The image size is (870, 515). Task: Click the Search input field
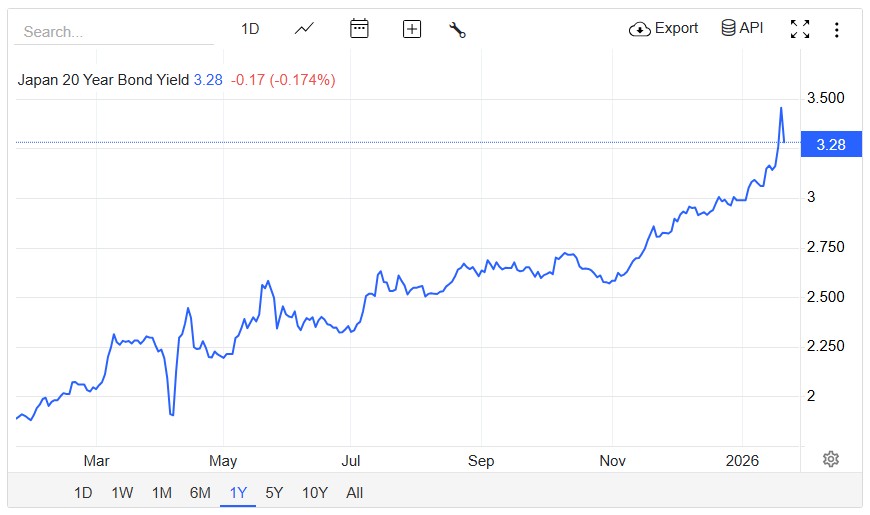112,32
